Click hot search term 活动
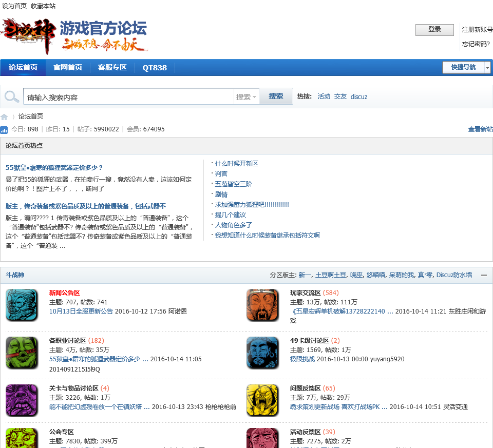This screenshot has width=493, height=448. (x=324, y=96)
